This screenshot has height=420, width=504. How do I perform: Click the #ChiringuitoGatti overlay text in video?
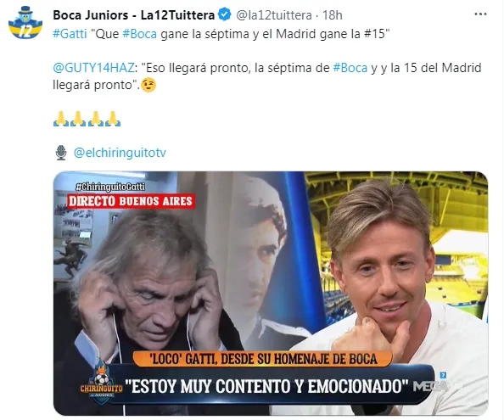[x=110, y=187]
